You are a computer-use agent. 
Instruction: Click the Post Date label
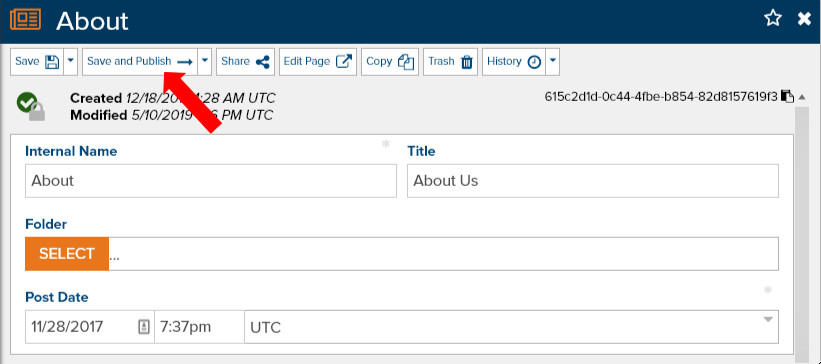coord(57,297)
